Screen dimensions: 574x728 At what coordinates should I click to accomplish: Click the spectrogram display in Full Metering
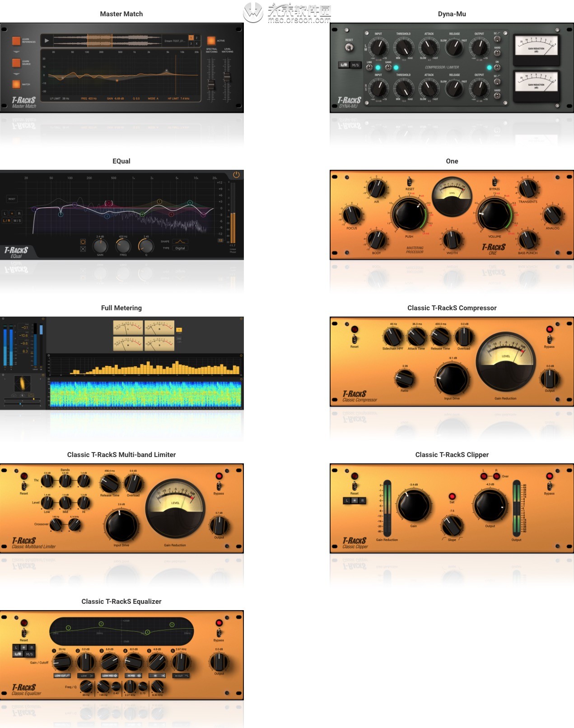(x=145, y=394)
